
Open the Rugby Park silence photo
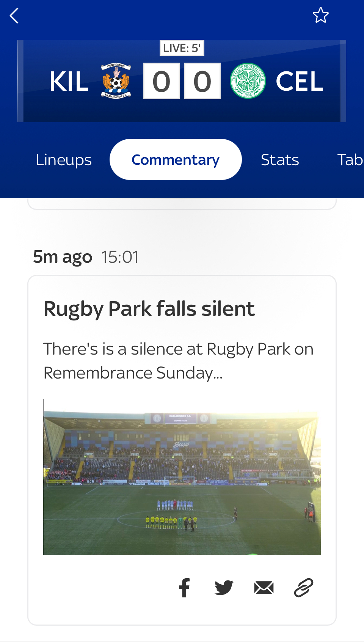click(x=182, y=477)
